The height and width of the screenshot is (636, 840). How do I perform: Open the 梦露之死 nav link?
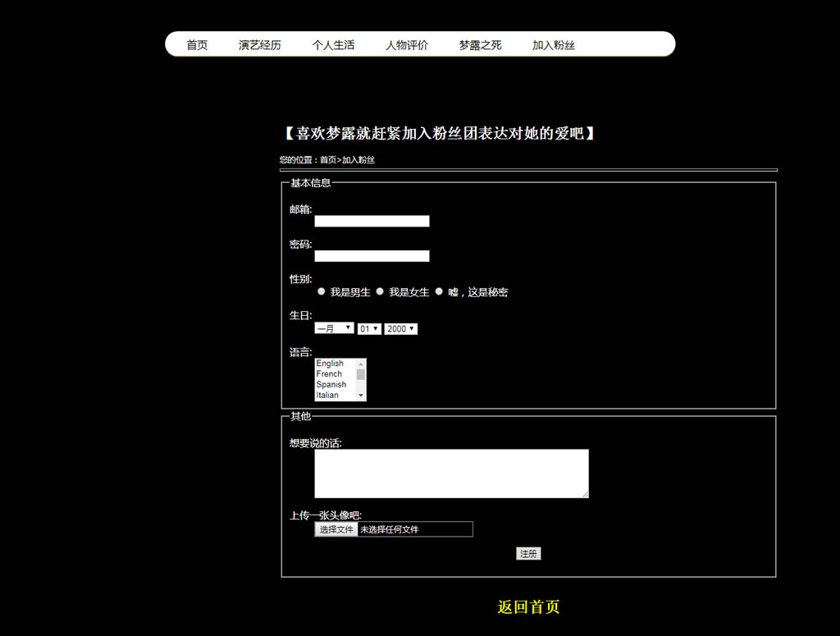pos(480,45)
